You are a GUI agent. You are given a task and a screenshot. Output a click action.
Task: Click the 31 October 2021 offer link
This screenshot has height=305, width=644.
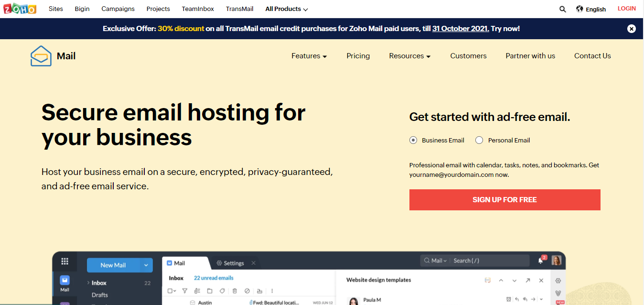[460, 28]
